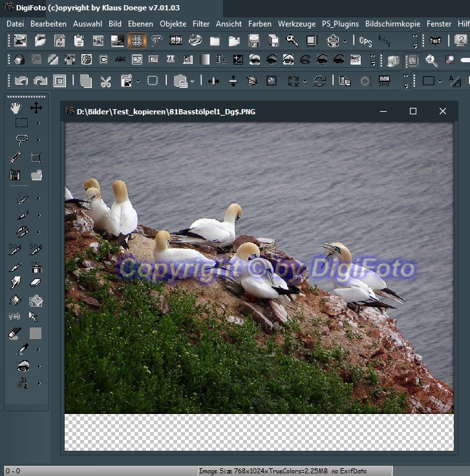Pick the Crop tool in toolbox
The width and height of the screenshot is (470, 476).
coord(36,157)
